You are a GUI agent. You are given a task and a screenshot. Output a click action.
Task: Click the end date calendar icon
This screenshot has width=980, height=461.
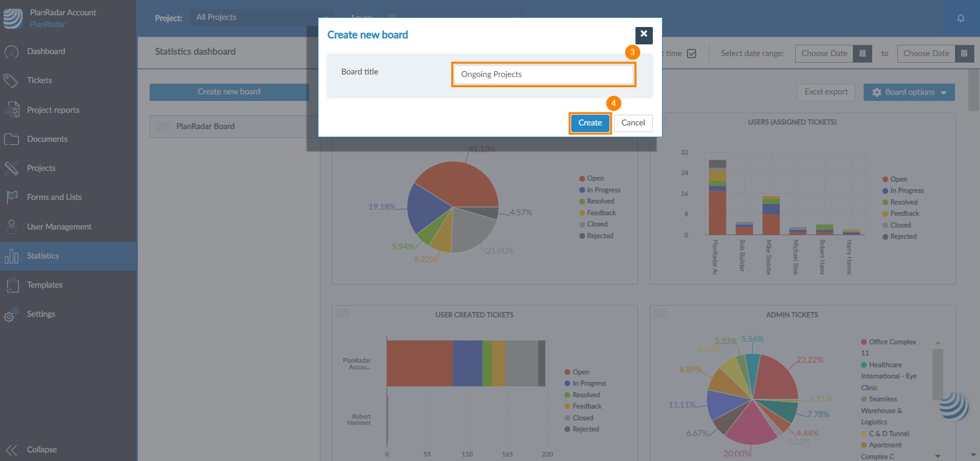click(x=964, y=54)
